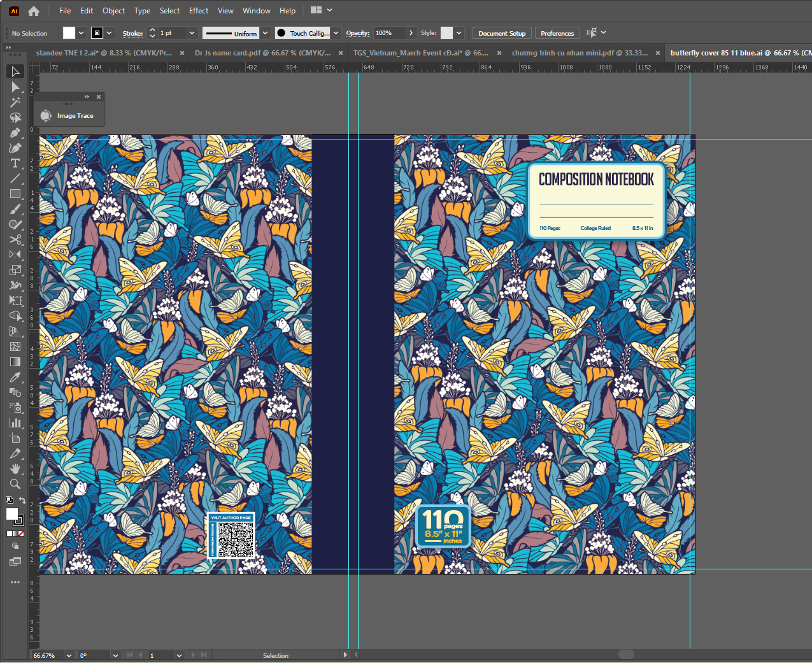The height and width of the screenshot is (663, 812).
Task: Open the Effect menu
Action: 199,11
